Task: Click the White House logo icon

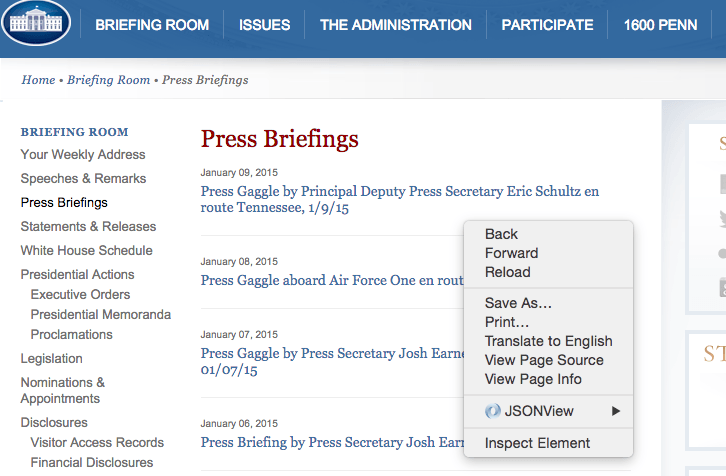Action: (x=36, y=22)
